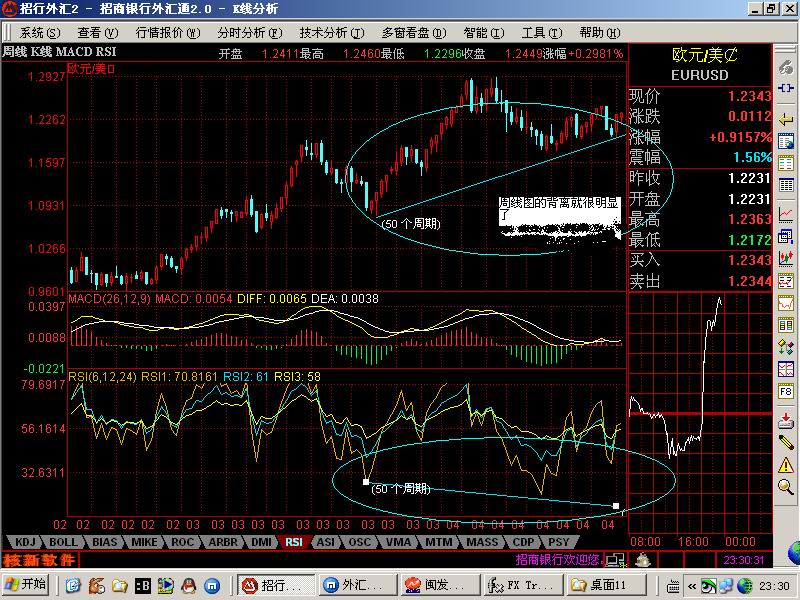The image size is (800, 600).
Task: Open the 分时分析(F) menu
Action: pos(249,33)
